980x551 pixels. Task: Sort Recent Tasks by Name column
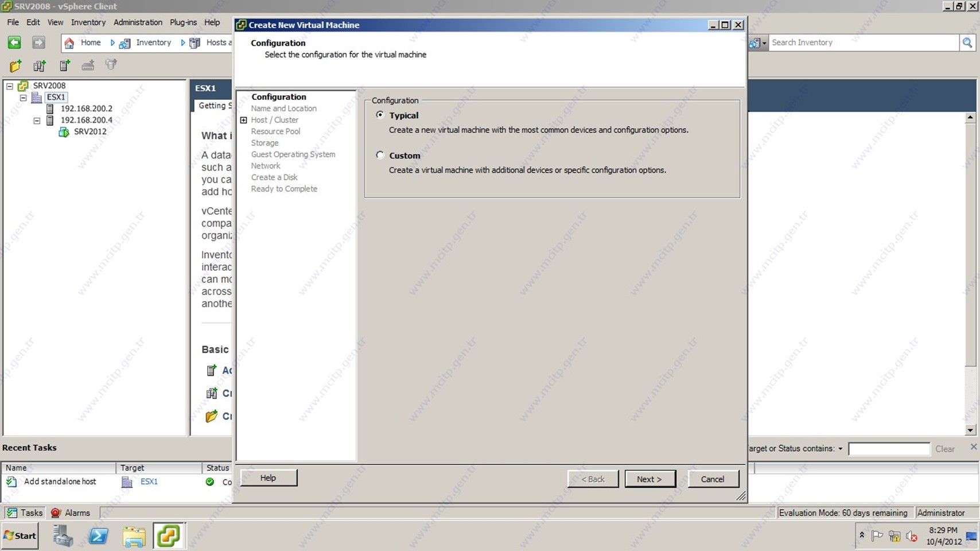59,468
